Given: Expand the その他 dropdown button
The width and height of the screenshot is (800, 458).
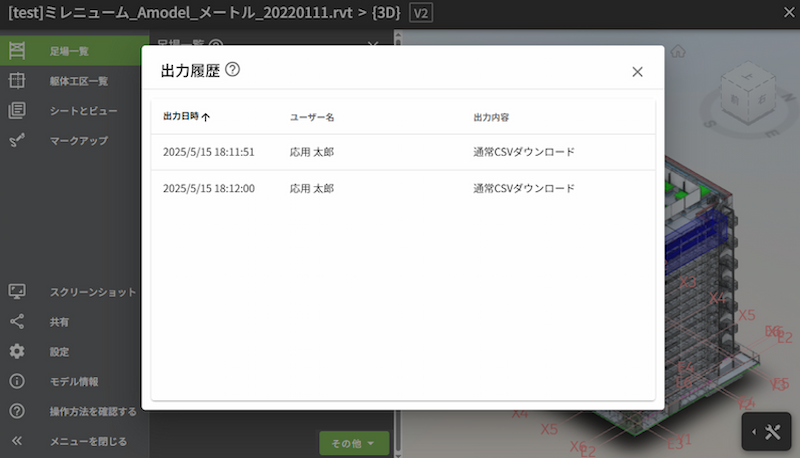Looking at the screenshot, I should pos(354,443).
